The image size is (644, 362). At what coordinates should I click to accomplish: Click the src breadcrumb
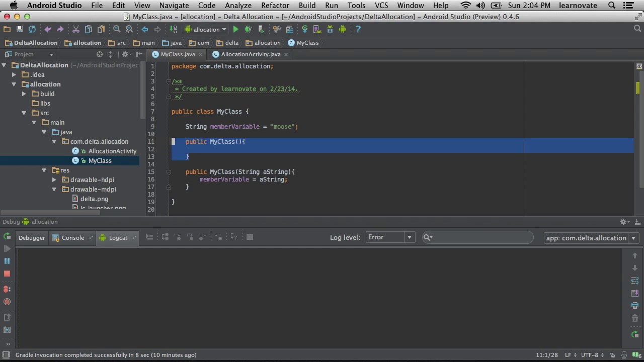(117, 43)
